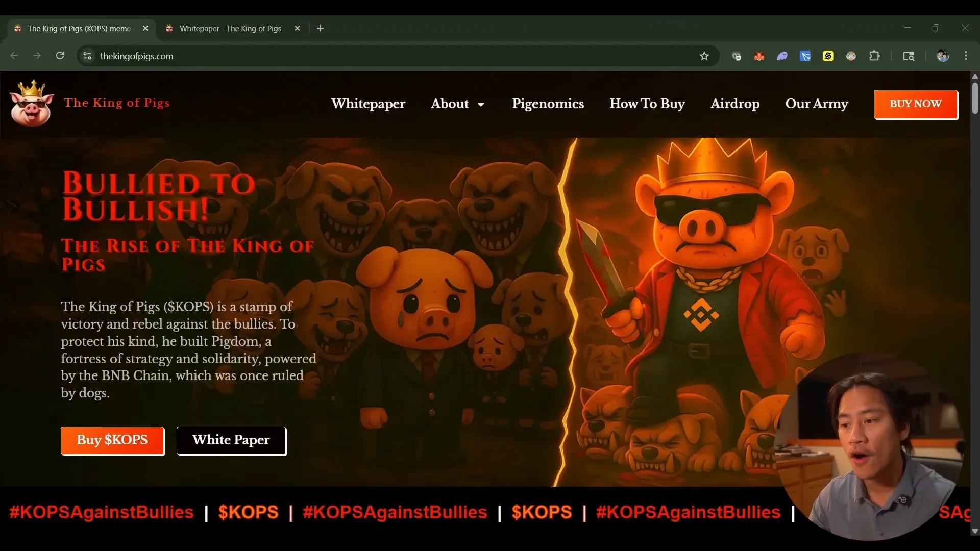Click the crowned pig site logo
This screenshot has height=551, width=980.
coord(32,103)
